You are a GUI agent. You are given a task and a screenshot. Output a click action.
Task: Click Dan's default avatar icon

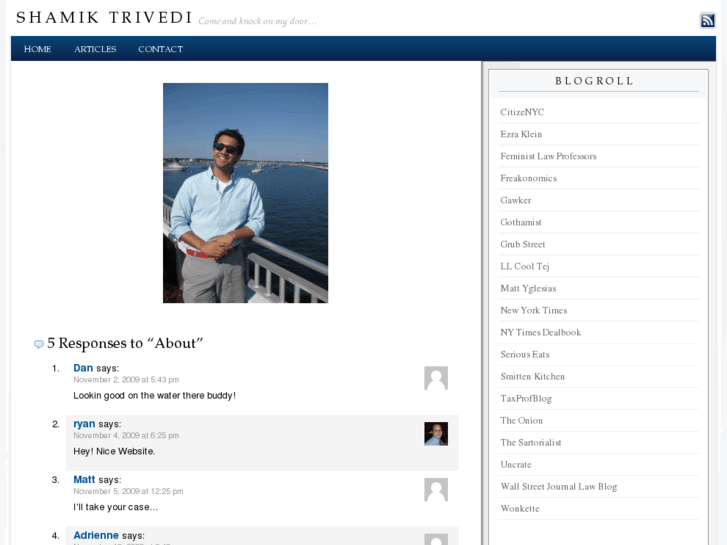pyautogui.click(x=436, y=378)
